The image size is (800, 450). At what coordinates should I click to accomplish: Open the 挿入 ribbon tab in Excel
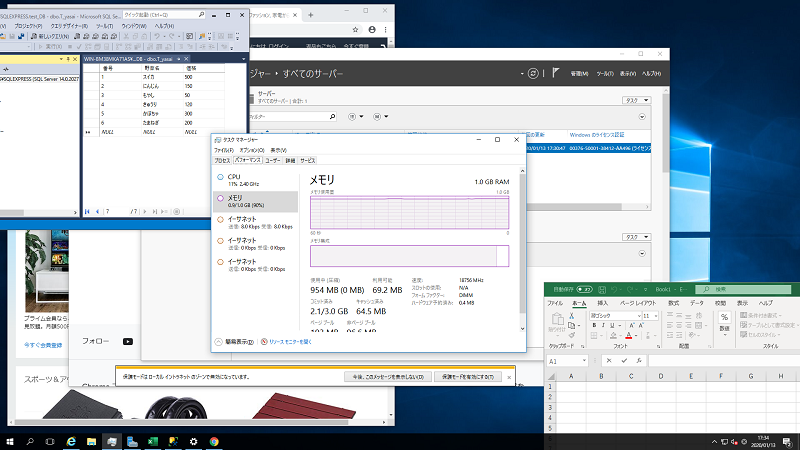(603, 302)
